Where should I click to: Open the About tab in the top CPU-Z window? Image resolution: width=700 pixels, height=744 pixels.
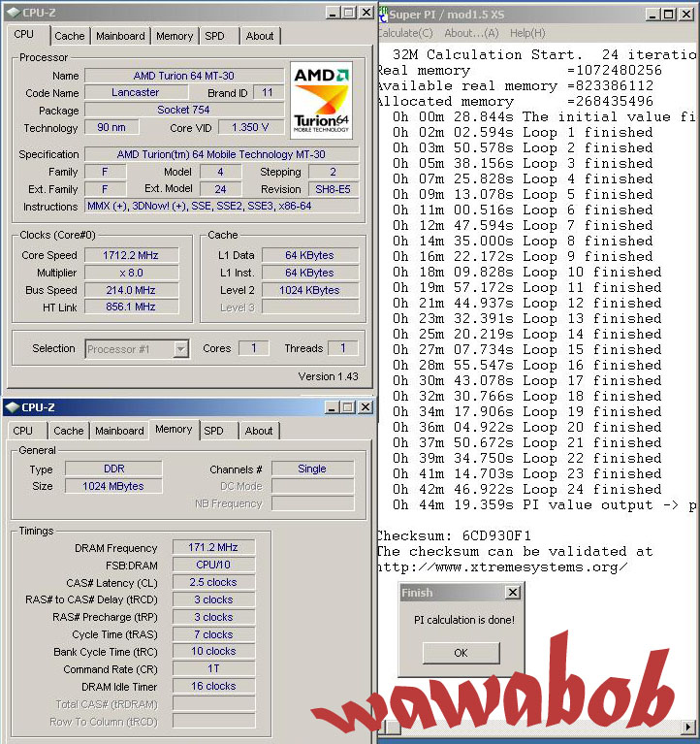click(260, 36)
